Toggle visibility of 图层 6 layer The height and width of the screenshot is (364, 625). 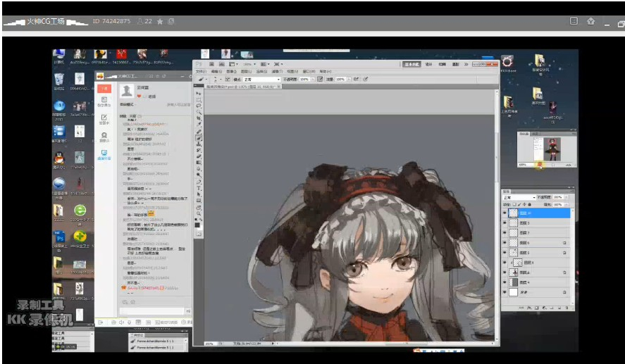pyautogui.click(x=505, y=242)
